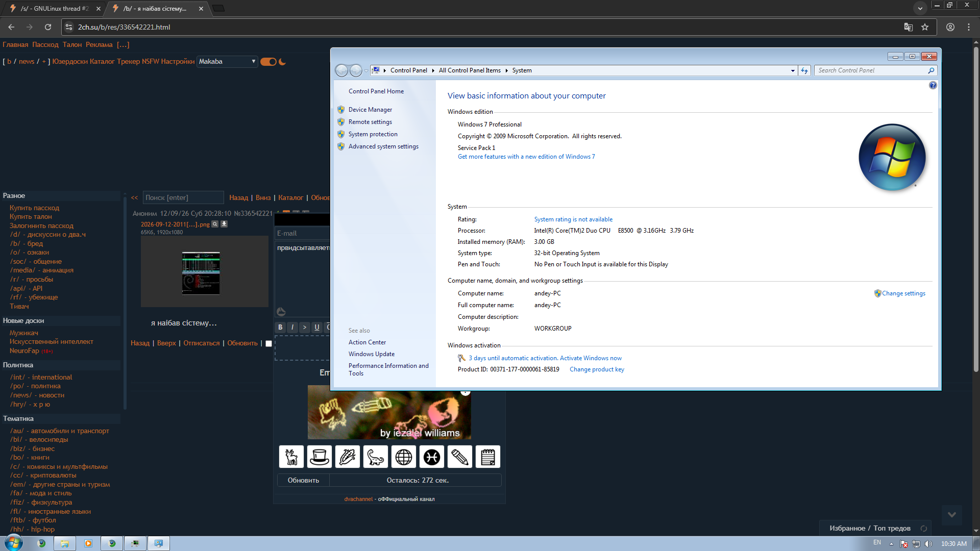Pick the pencil captcha icon
The height and width of the screenshot is (551, 980).
[460, 457]
